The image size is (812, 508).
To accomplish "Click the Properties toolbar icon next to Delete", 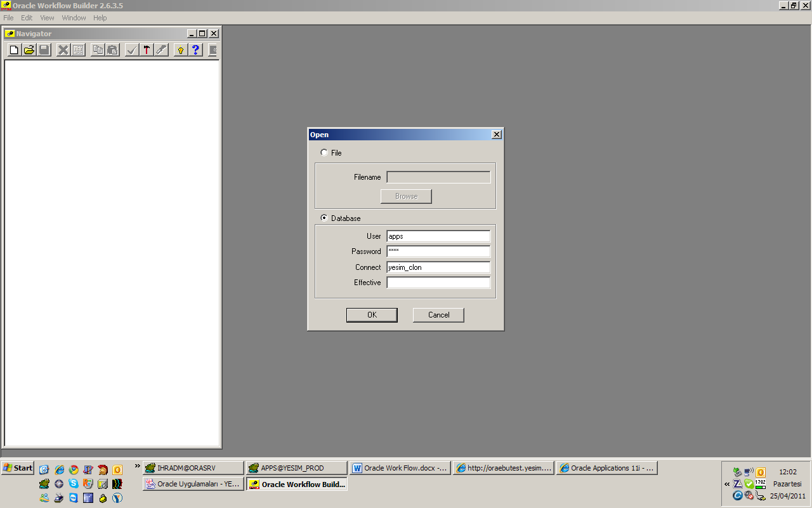I will (78, 50).
